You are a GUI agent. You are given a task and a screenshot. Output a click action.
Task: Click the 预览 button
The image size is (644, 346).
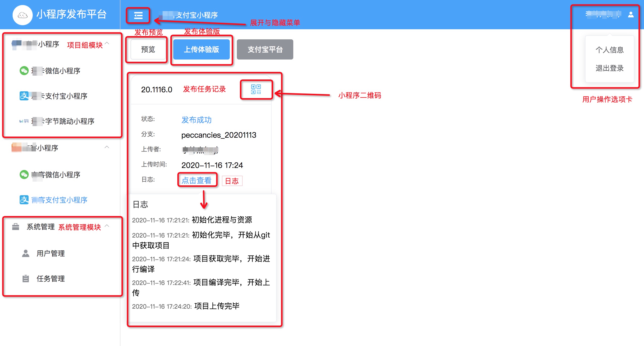pyautogui.click(x=148, y=49)
